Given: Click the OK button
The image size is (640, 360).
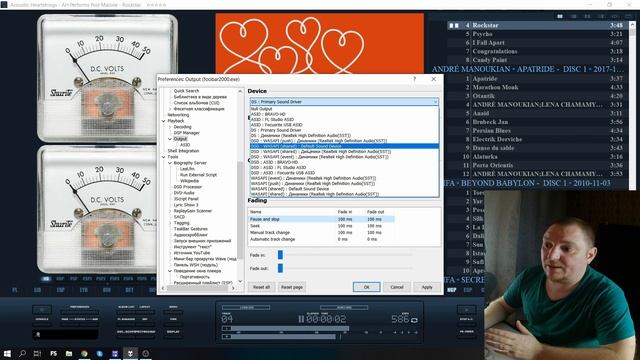Looking at the screenshot, I should 367,287.
